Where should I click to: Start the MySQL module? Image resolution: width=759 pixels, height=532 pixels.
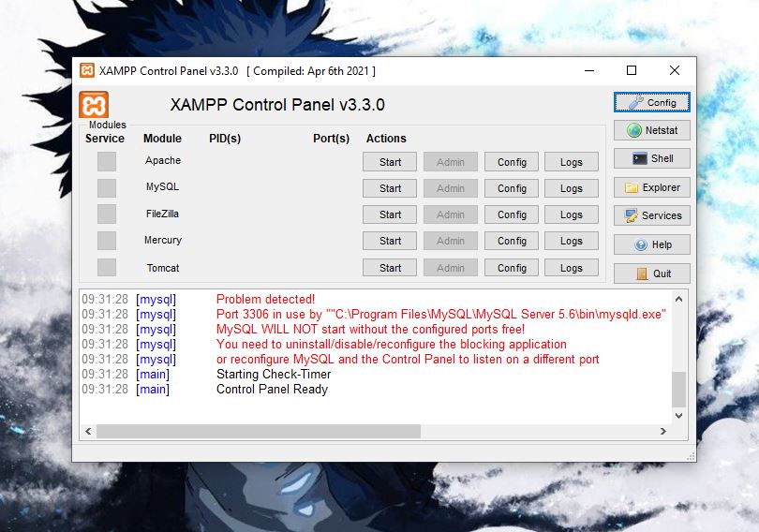390,188
